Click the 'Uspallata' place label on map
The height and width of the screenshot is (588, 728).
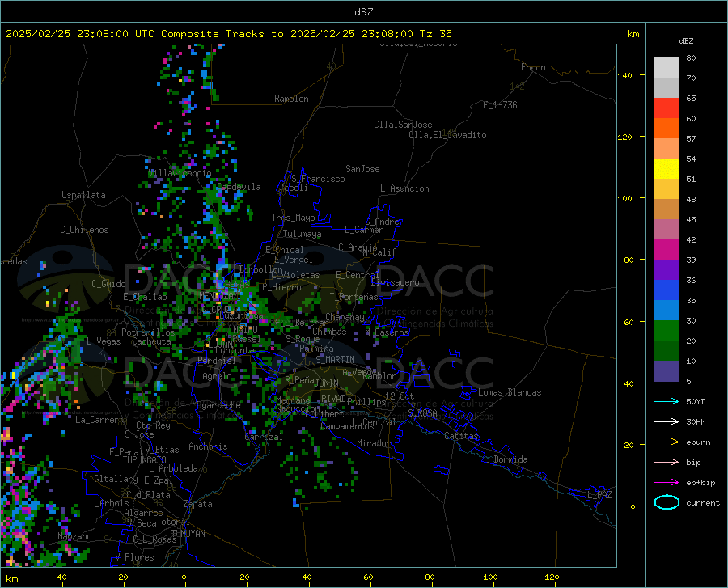83,195
